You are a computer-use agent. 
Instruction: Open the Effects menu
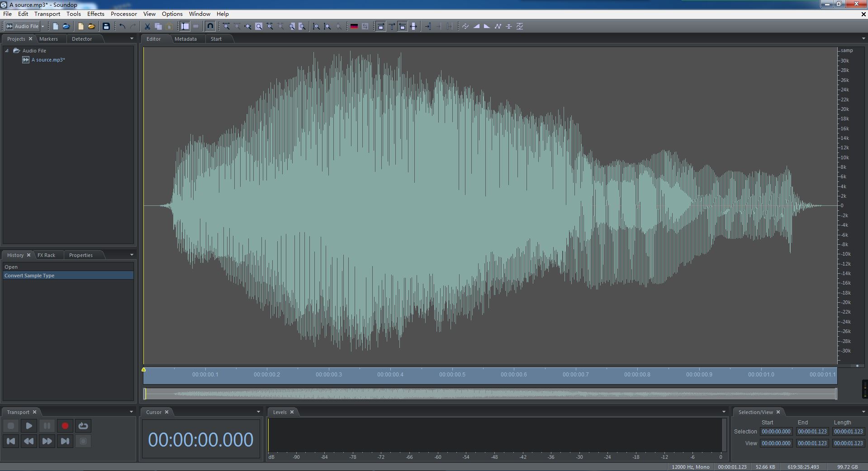pyautogui.click(x=95, y=14)
